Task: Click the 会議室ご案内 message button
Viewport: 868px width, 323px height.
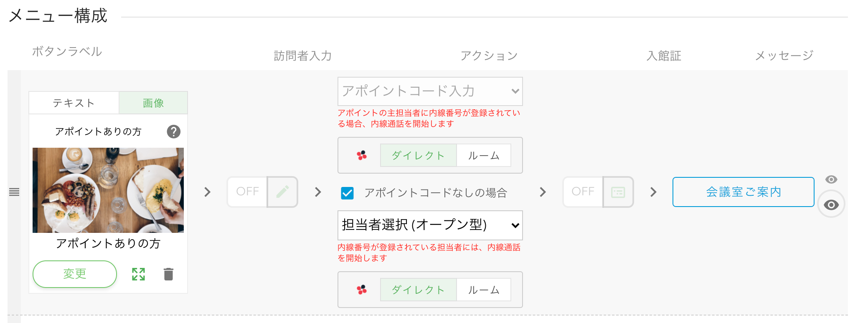Action: [743, 192]
